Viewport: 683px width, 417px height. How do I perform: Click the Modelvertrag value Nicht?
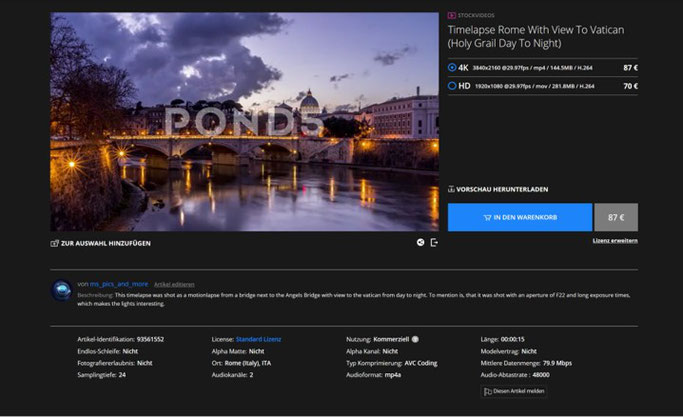coord(529,351)
